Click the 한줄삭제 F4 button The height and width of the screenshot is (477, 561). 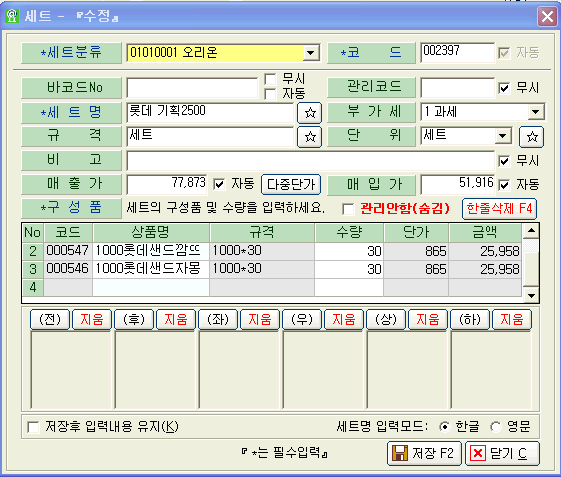pos(499,209)
